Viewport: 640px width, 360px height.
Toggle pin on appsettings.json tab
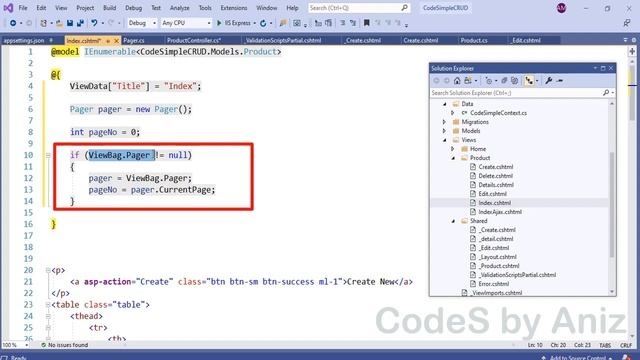(51, 40)
